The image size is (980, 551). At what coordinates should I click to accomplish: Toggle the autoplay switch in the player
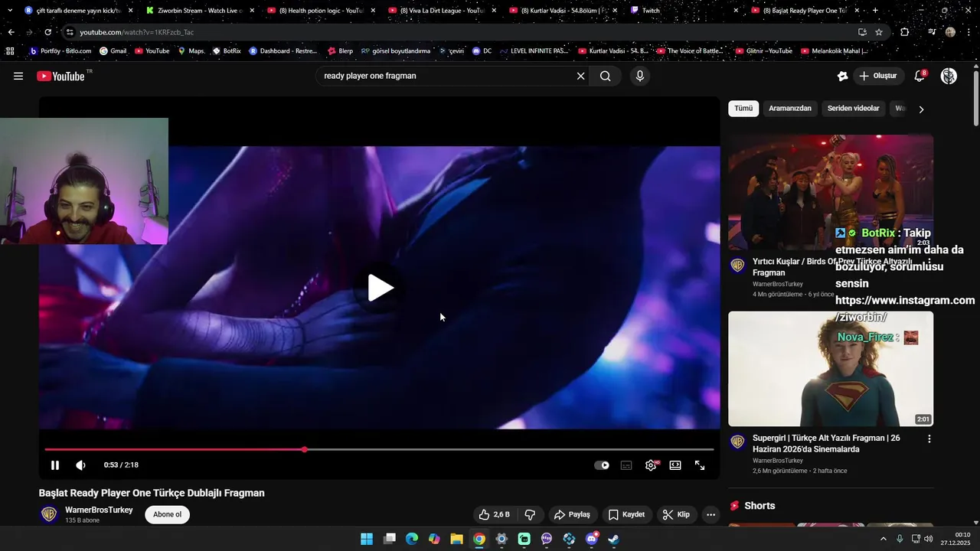602,465
